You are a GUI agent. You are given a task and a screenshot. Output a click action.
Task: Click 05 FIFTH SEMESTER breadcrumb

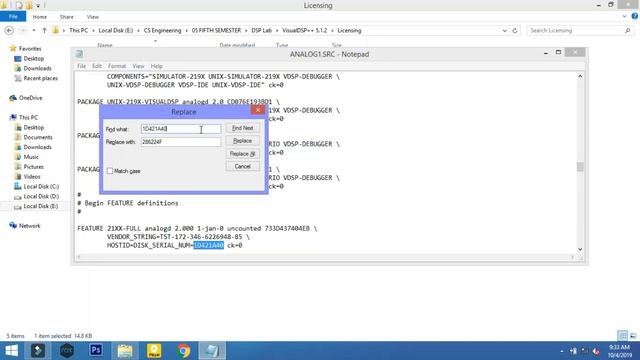216,31
